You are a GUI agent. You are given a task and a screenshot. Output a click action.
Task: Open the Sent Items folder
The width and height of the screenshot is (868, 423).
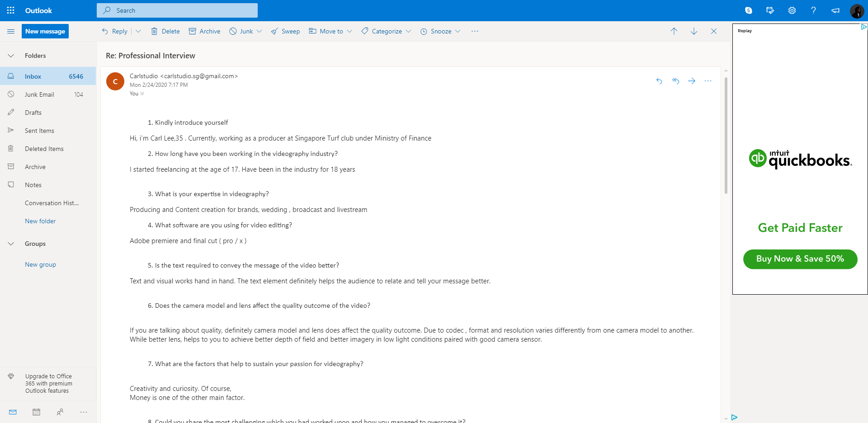click(x=39, y=131)
